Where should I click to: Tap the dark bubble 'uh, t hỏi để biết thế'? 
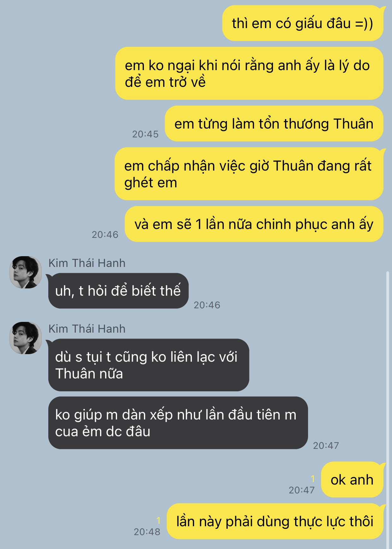click(x=118, y=291)
